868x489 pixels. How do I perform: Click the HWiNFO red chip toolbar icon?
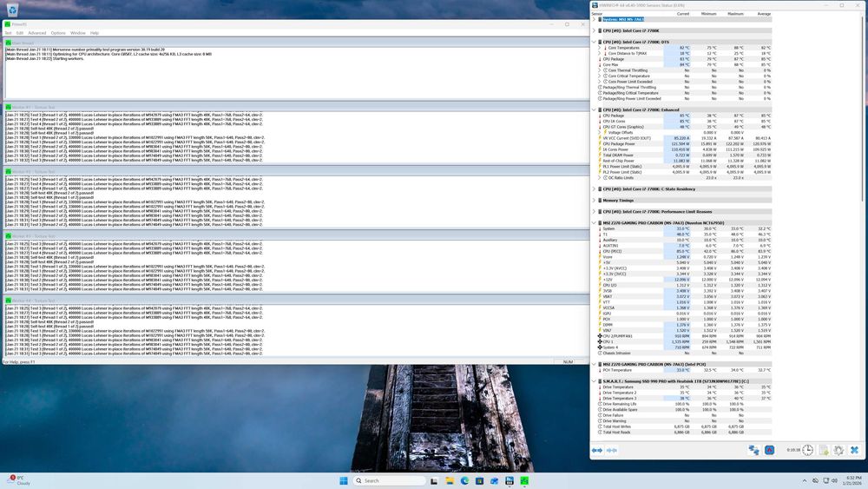point(769,450)
